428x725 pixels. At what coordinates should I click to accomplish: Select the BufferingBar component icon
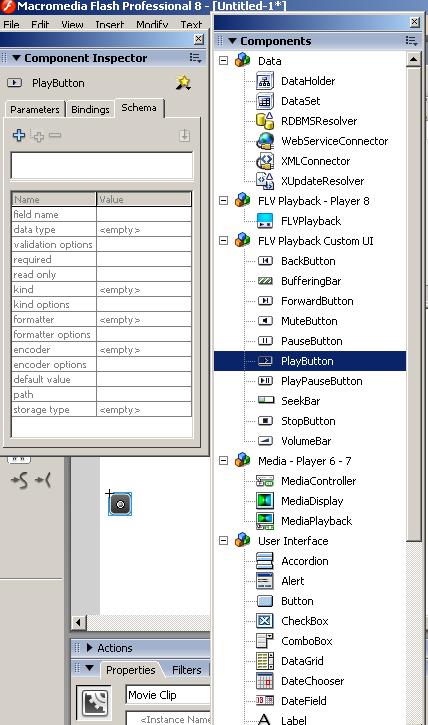point(265,281)
